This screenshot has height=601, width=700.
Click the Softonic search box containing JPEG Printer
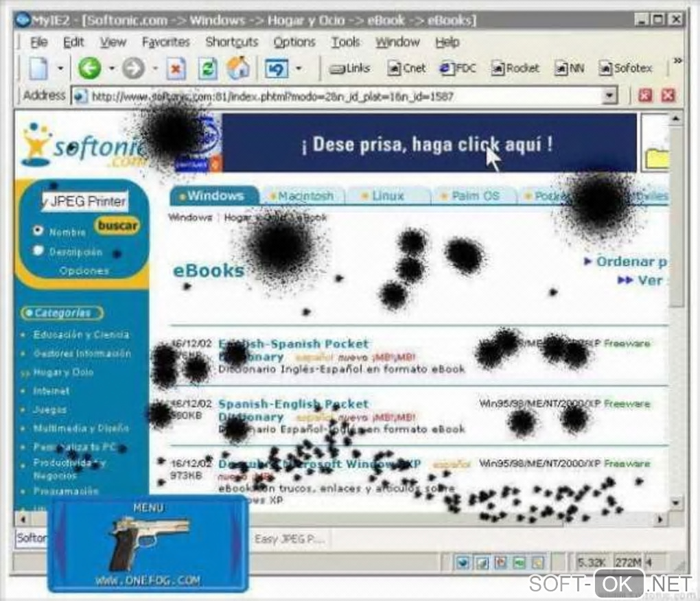85,201
